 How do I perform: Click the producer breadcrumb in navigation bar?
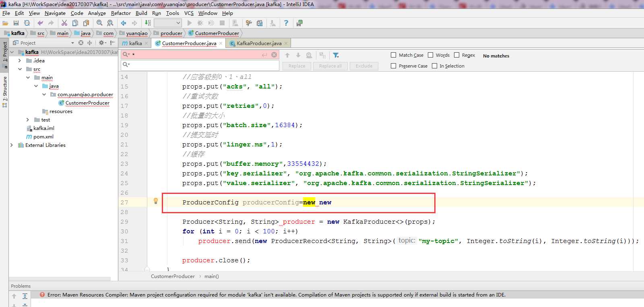pyautogui.click(x=168, y=33)
